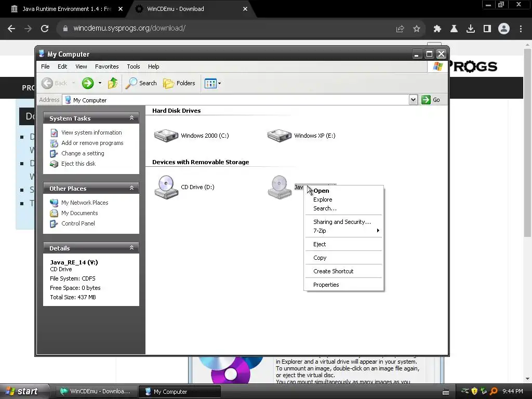
Task: Select CD Drive (D:) icon
Action: point(166,187)
